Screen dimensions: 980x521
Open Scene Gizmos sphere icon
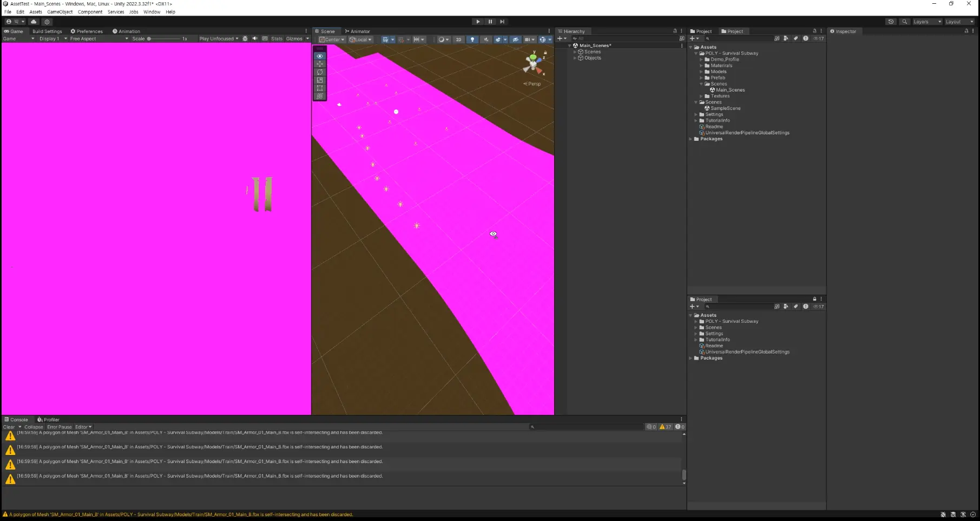coord(542,39)
